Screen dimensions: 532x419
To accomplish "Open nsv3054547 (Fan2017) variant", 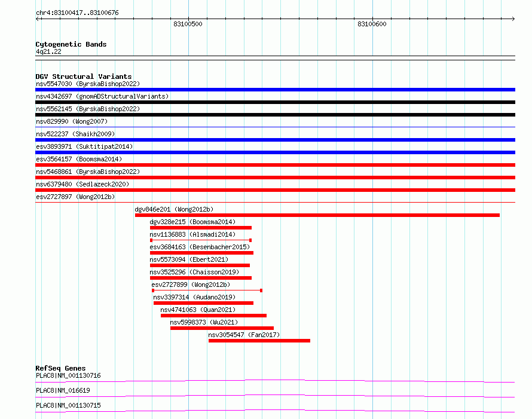I will (244, 335).
